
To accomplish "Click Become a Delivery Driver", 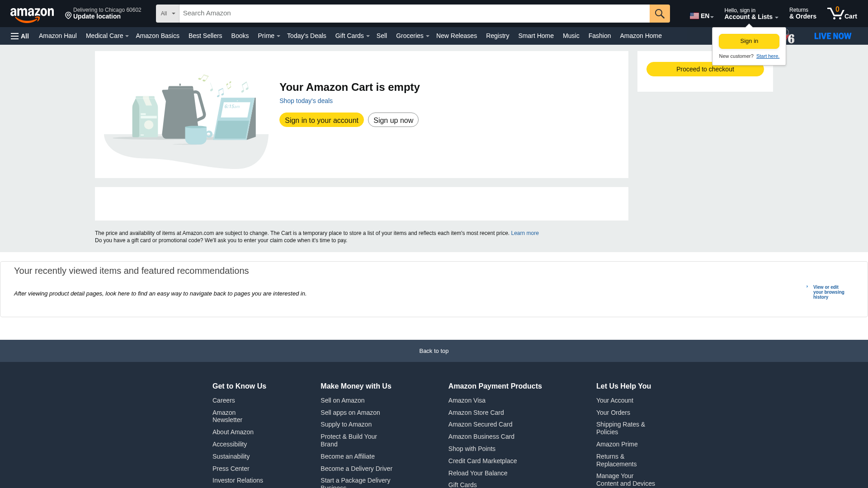I will [356, 469].
